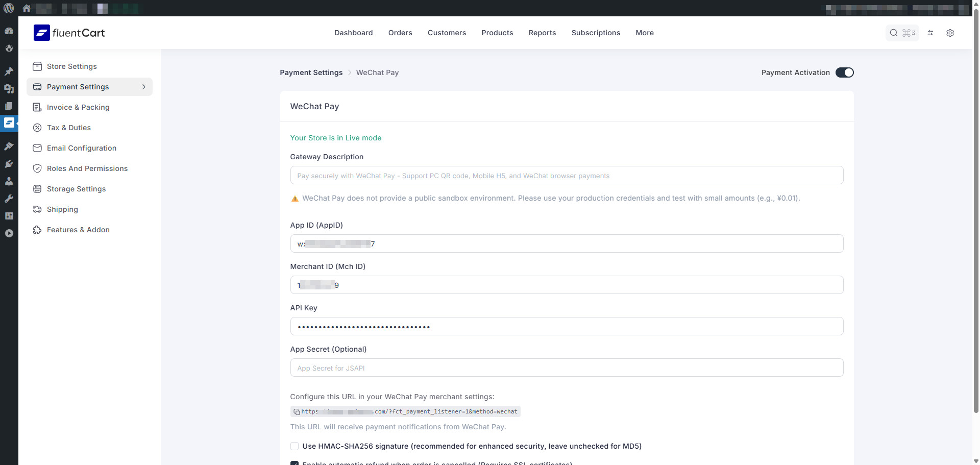Screen dimensions: 980x465
Task: Open the settings gear icon in top right
Action: pyautogui.click(x=950, y=33)
